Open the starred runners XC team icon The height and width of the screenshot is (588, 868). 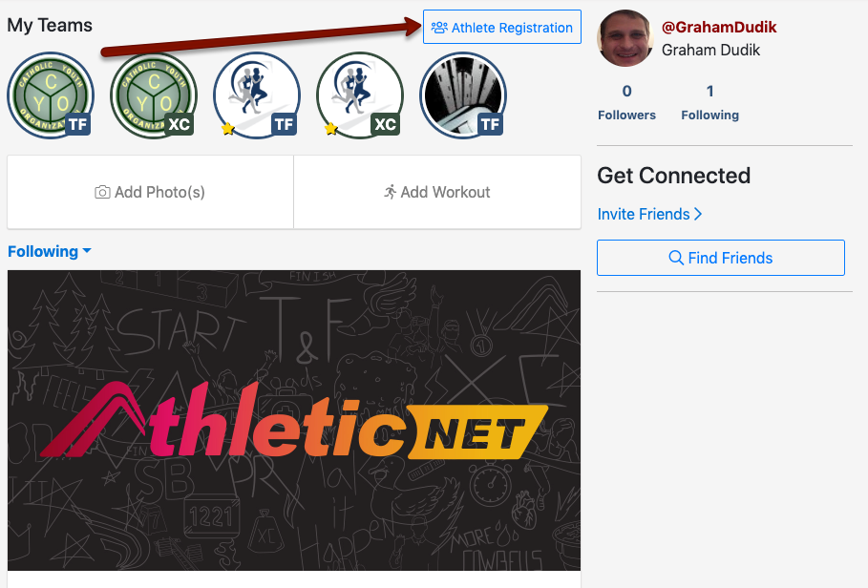[359, 95]
